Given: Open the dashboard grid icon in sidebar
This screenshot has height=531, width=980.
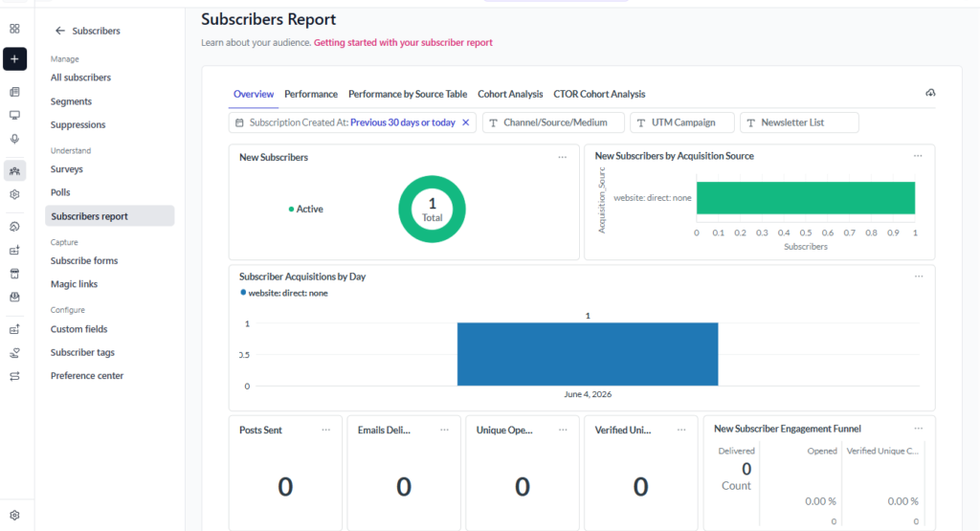Looking at the screenshot, I should tap(14, 29).
